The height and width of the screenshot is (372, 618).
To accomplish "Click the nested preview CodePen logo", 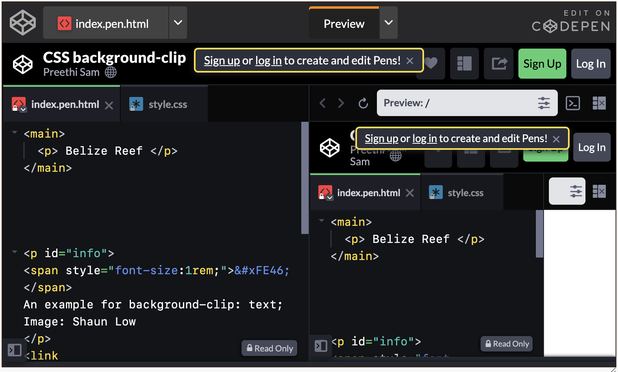I will tap(329, 148).
